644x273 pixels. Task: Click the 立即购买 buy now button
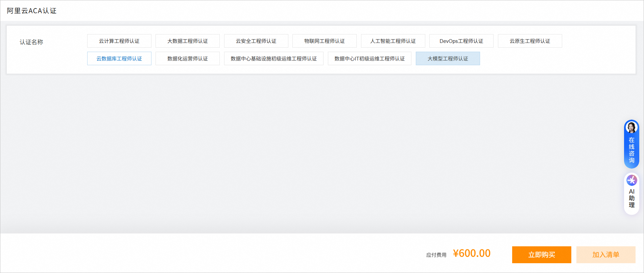click(x=542, y=255)
